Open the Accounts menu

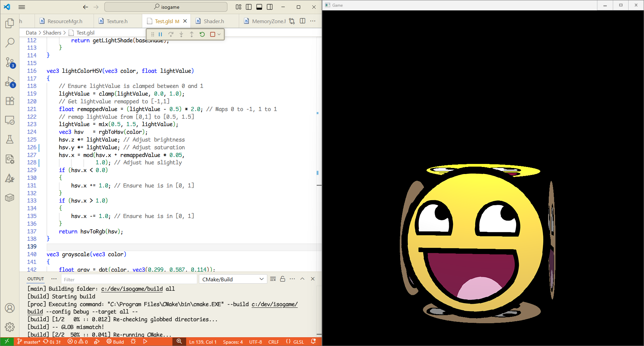point(10,308)
